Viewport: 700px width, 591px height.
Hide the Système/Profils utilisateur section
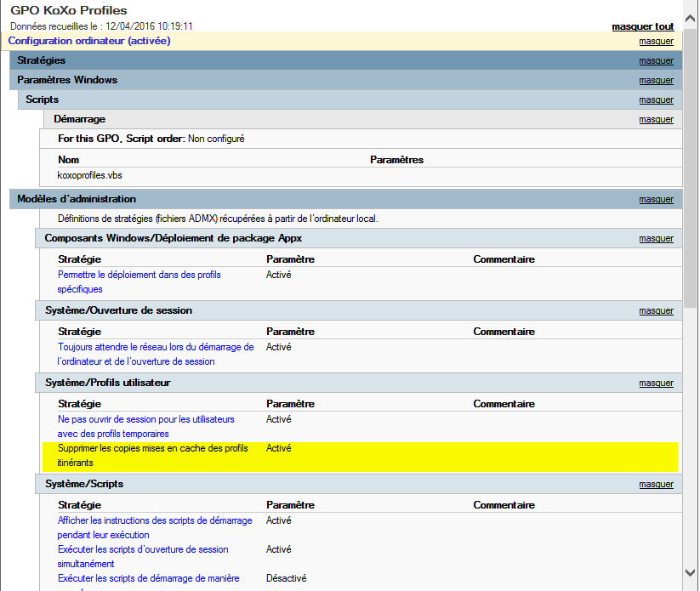pyautogui.click(x=656, y=384)
